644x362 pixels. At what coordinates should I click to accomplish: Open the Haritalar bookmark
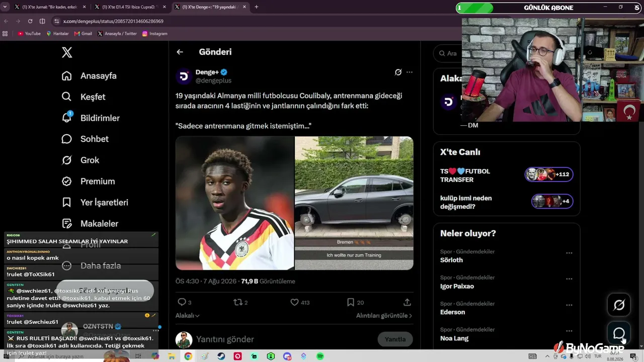(x=57, y=34)
